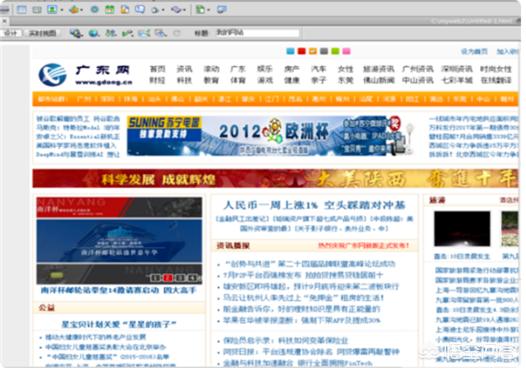Expand the Script icon dropdown arrow
The width and height of the screenshot is (526, 370).
(x=185, y=10)
